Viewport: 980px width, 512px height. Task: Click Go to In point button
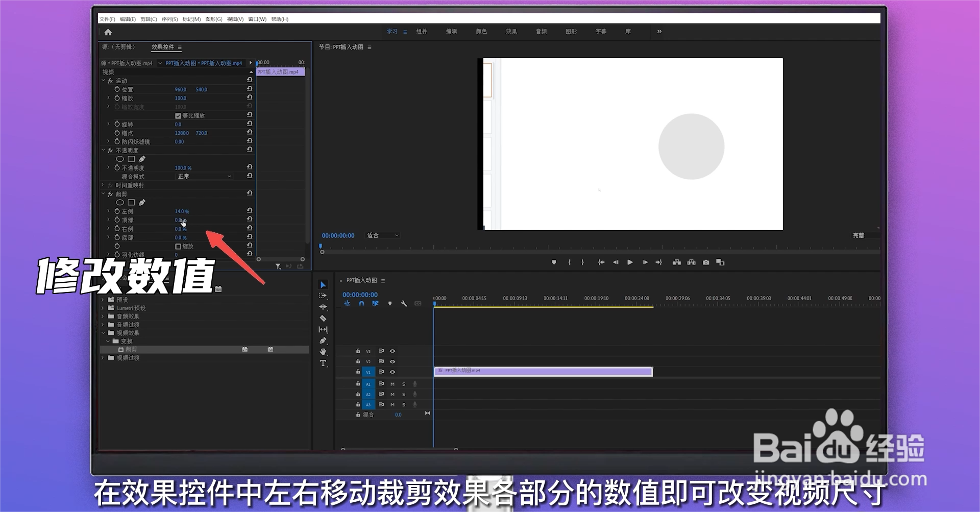click(601, 262)
